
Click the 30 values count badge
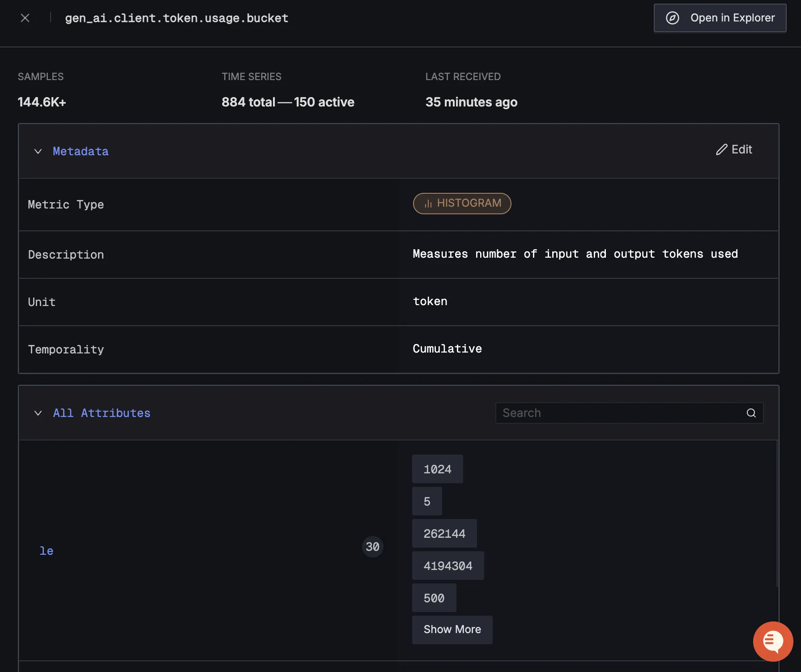(x=372, y=547)
